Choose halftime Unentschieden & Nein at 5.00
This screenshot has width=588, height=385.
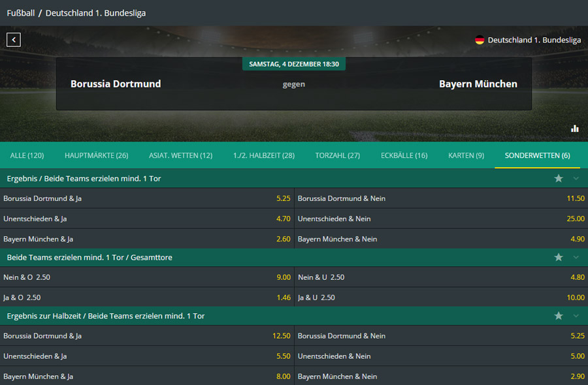(442, 356)
